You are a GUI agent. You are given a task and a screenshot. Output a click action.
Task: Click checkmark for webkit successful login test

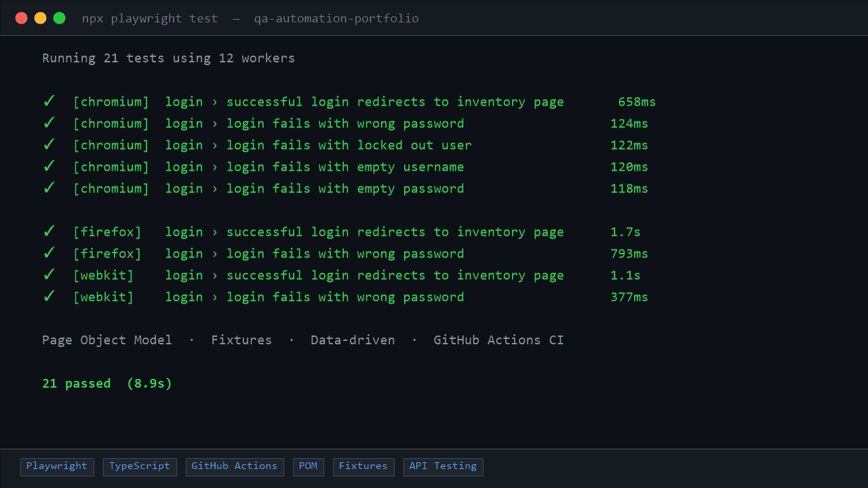pos(49,275)
